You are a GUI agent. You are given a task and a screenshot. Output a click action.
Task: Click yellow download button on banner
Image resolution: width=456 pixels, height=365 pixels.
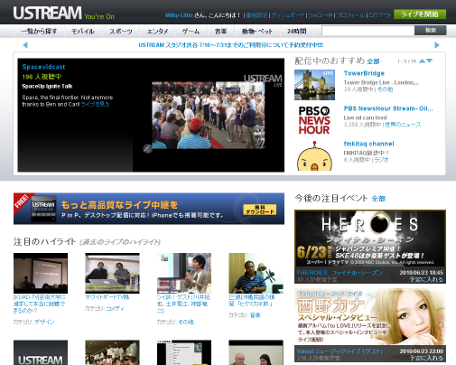(260, 209)
